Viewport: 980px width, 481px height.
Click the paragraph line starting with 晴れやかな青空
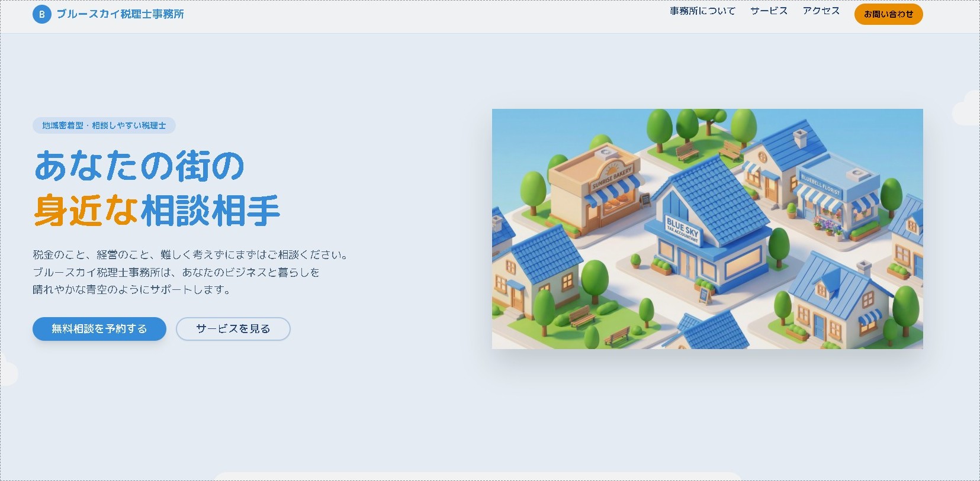pyautogui.click(x=132, y=290)
